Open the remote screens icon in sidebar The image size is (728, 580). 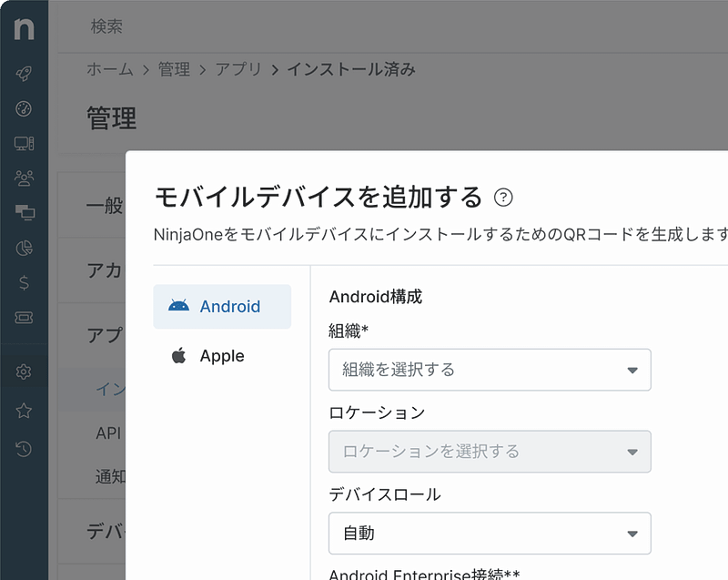click(25, 213)
